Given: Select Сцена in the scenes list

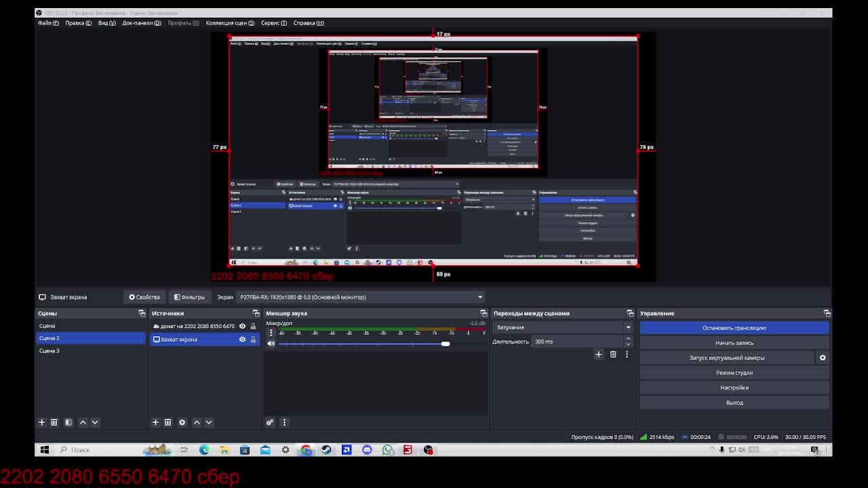Looking at the screenshot, I should tap(90, 326).
